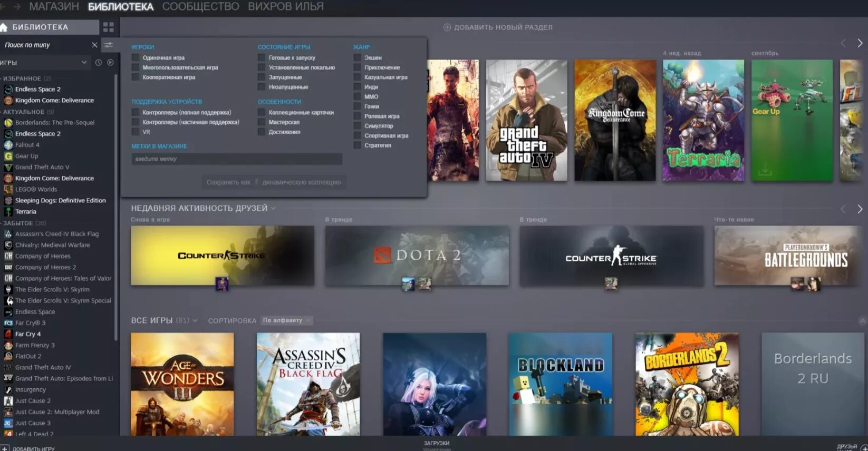Click the library home icon
The height and width of the screenshot is (451, 868).
(x=4, y=27)
